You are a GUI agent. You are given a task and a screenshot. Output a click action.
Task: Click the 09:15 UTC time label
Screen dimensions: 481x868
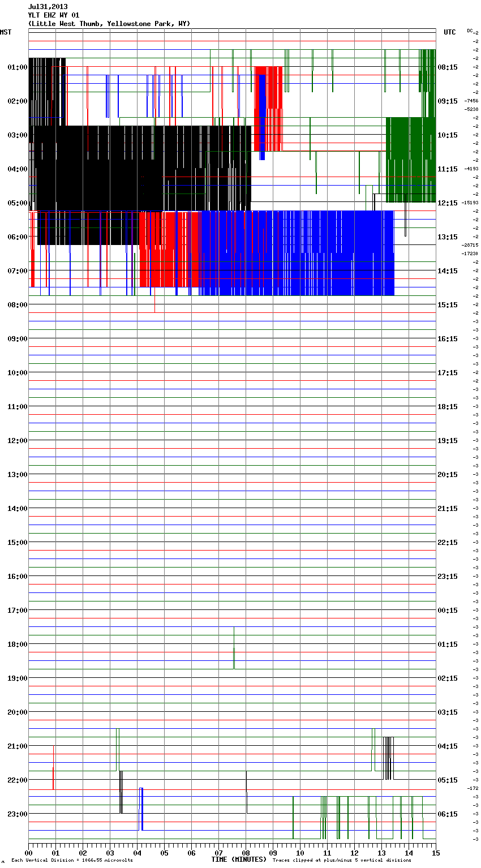point(448,101)
